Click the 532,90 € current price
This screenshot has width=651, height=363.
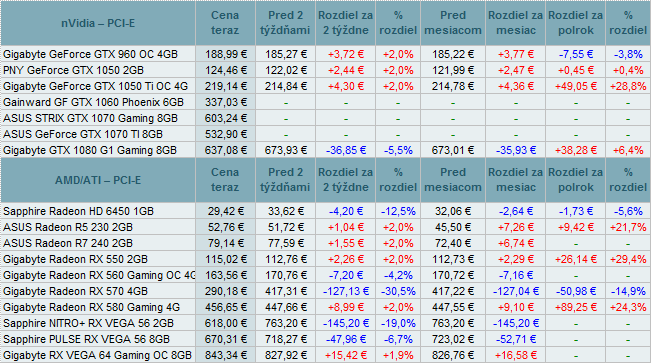[x=225, y=134]
